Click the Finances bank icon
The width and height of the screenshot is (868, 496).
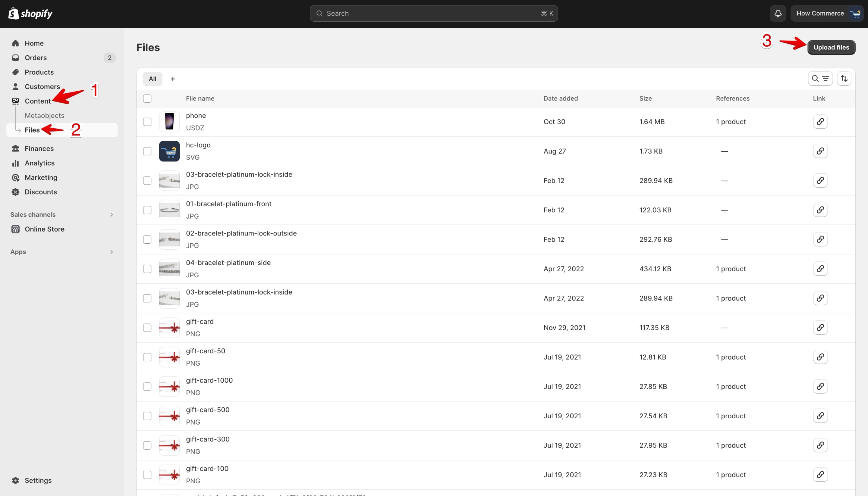pyautogui.click(x=15, y=148)
